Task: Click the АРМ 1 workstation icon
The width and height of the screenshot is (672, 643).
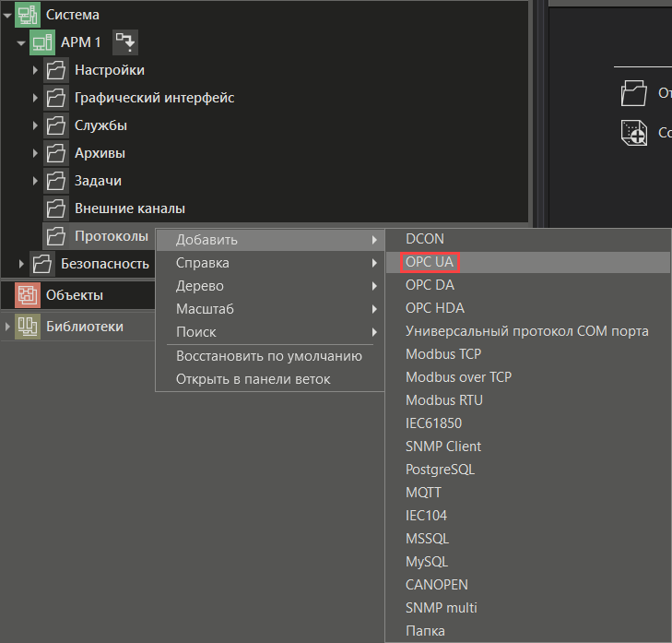Action: point(42,42)
